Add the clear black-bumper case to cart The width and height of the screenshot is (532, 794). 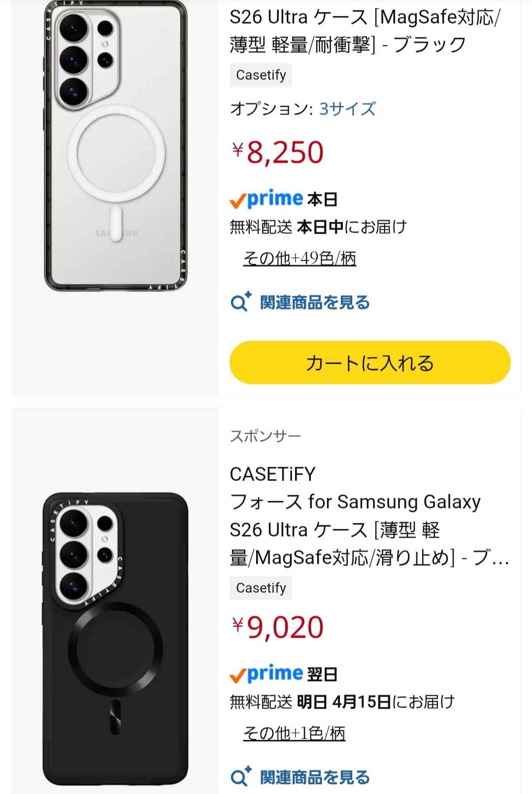coord(370,363)
